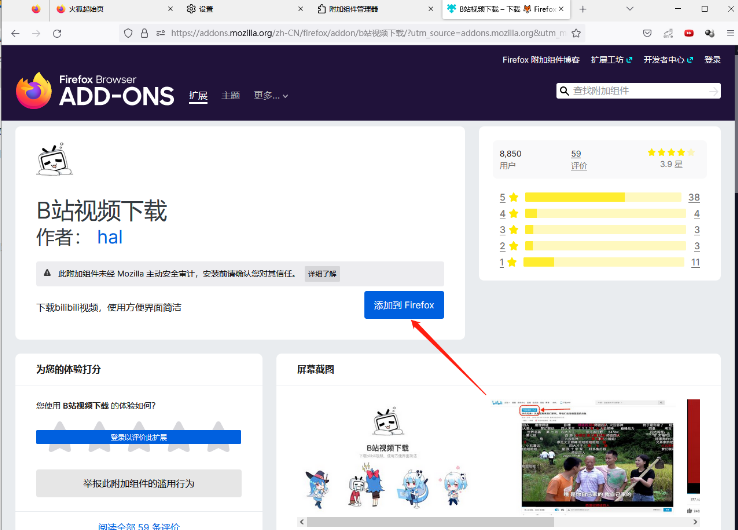Open the author link hal
Viewport: 738px width, 530px height.
click(110, 237)
